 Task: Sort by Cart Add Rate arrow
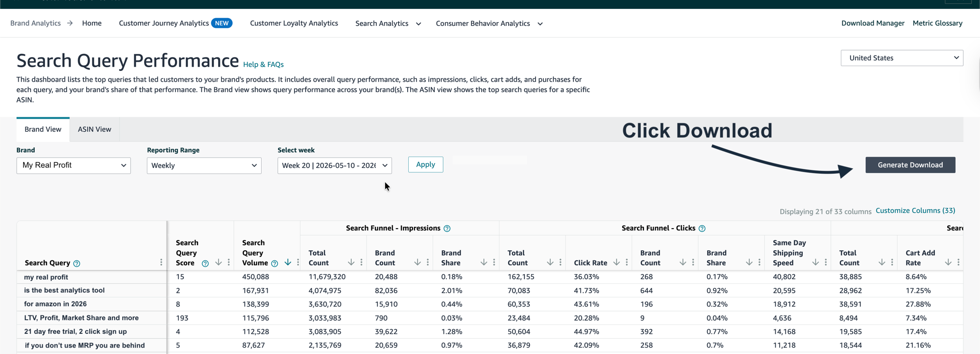click(x=948, y=262)
